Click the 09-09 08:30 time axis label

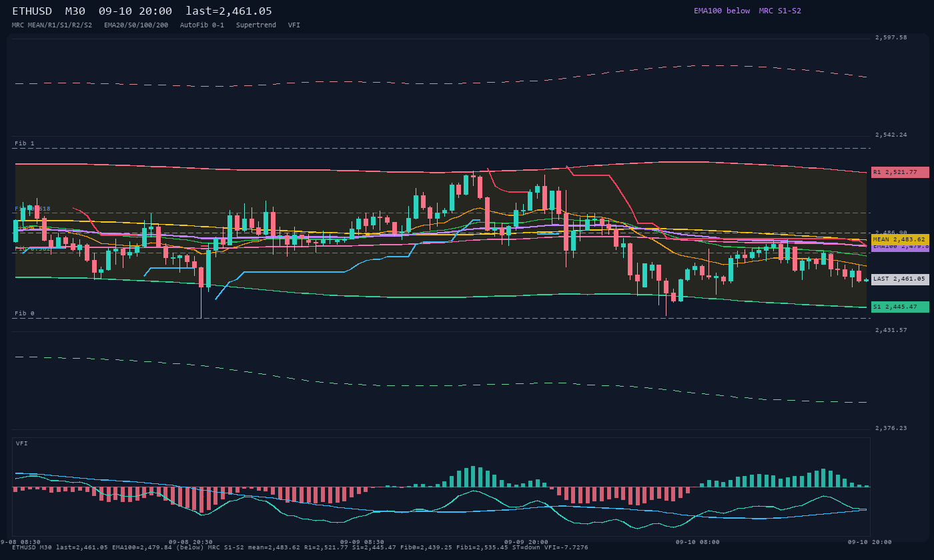[362, 542]
